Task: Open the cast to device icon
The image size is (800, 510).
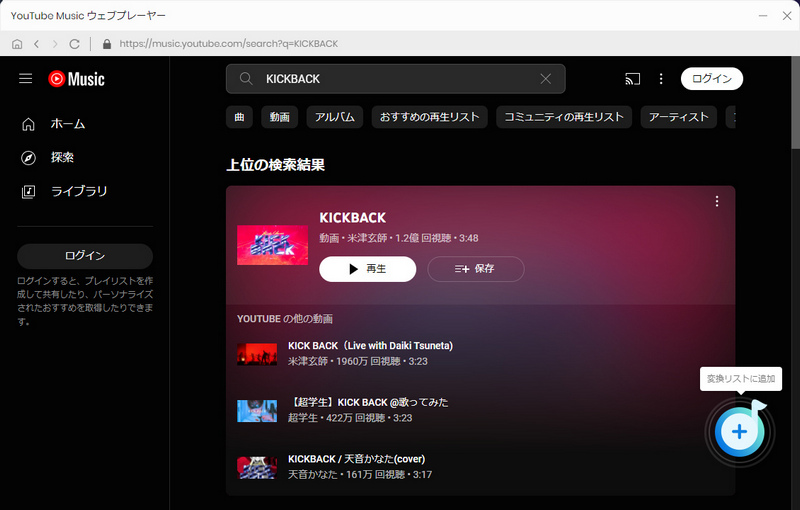Action: click(x=632, y=79)
